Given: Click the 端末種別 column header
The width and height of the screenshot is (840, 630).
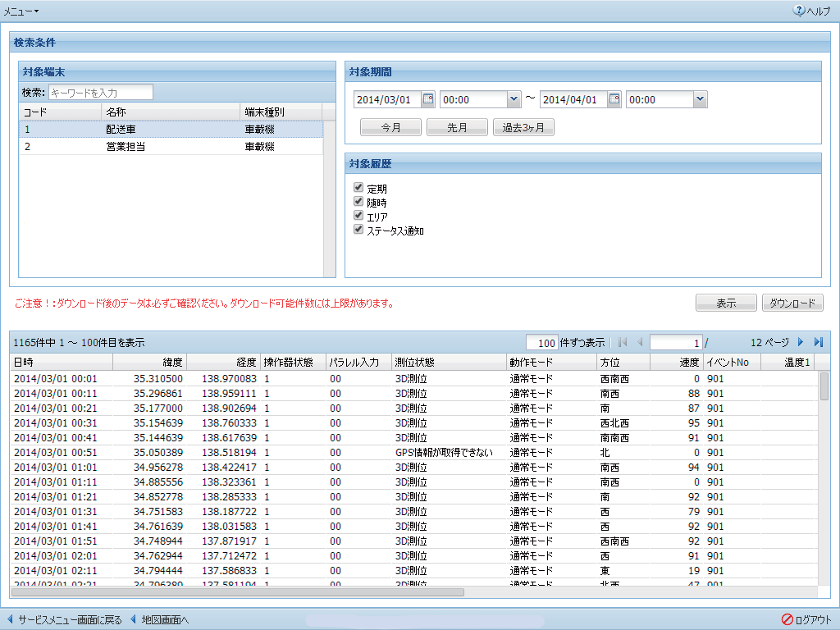Looking at the screenshot, I should (x=281, y=112).
